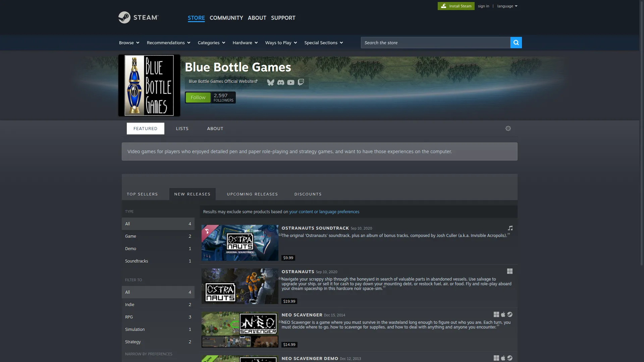The width and height of the screenshot is (644, 362).
Task: Open NEO SCAVENGER DEMO title
Action: pos(310,359)
